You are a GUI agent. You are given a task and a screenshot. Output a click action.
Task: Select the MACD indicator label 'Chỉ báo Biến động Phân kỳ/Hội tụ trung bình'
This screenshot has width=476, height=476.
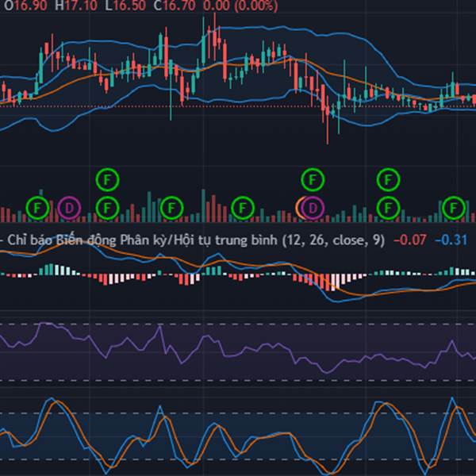tap(142, 240)
